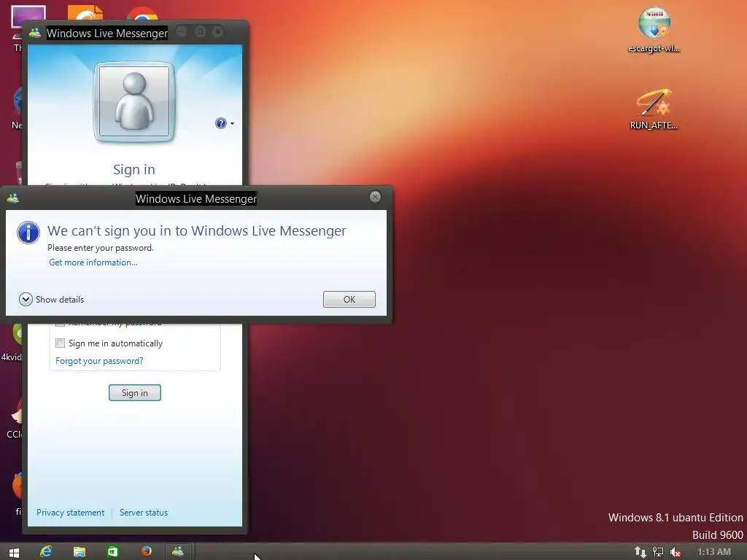The width and height of the screenshot is (747, 560).
Task: Open the dropdown arrow next to help icon
Action: [232, 124]
